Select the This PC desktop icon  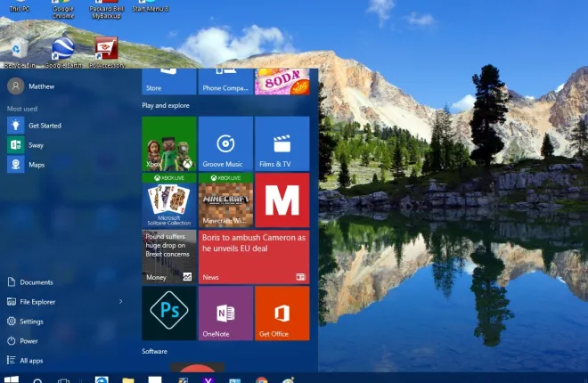(x=19, y=6)
